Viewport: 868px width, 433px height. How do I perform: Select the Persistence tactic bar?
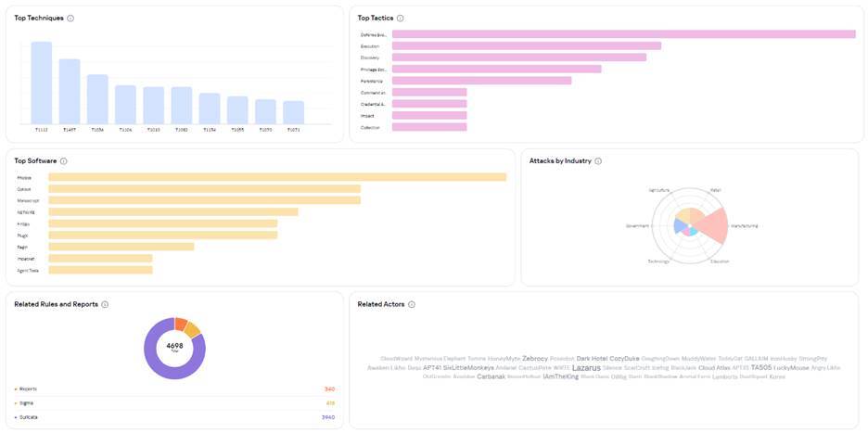click(x=481, y=81)
